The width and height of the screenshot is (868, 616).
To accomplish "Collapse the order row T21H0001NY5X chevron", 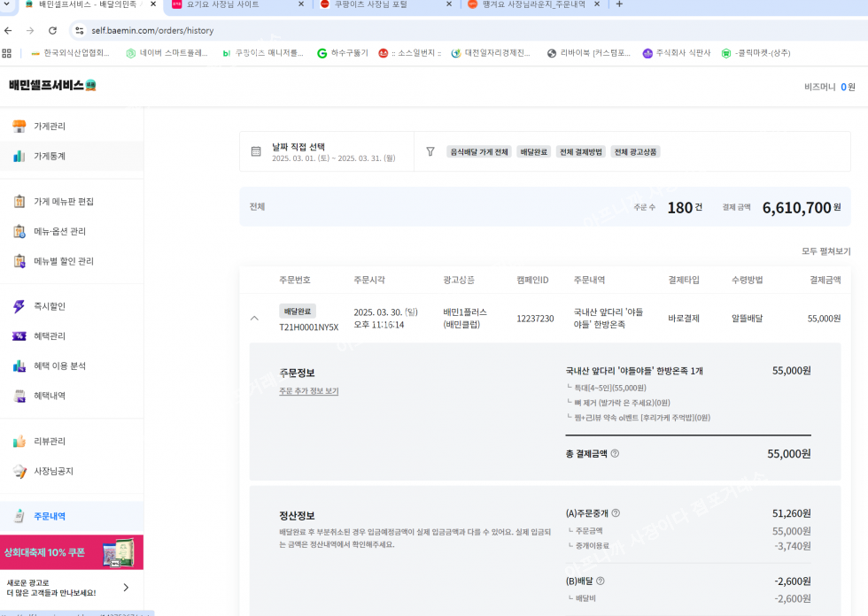I will [254, 319].
